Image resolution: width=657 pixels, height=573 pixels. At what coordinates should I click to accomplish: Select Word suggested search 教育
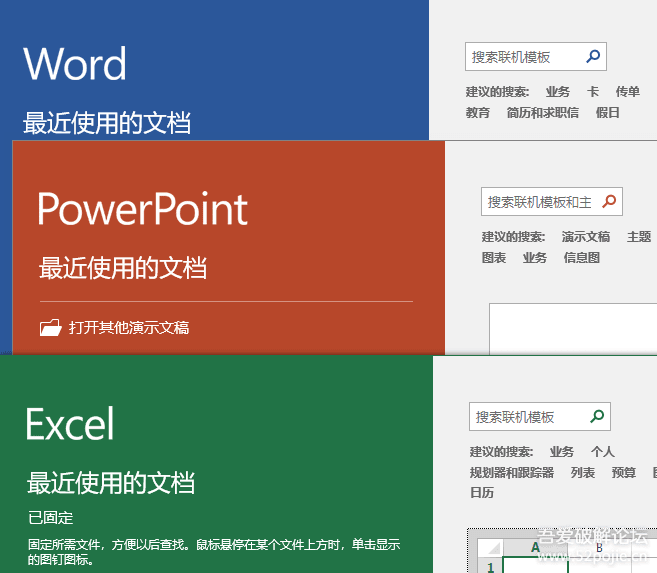[478, 113]
